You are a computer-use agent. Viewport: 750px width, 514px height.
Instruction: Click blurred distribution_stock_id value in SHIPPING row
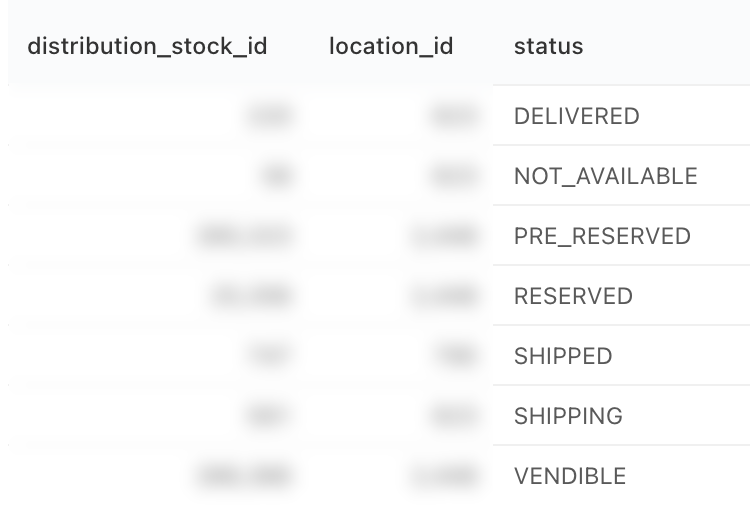268,416
